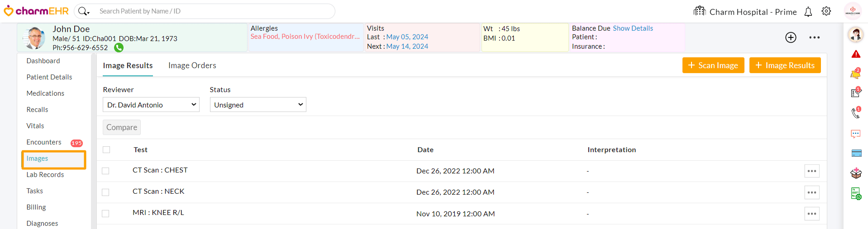This screenshot has width=868, height=229.
Task: Check the MRI : KNEE R/L checkbox
Action: 105,214
